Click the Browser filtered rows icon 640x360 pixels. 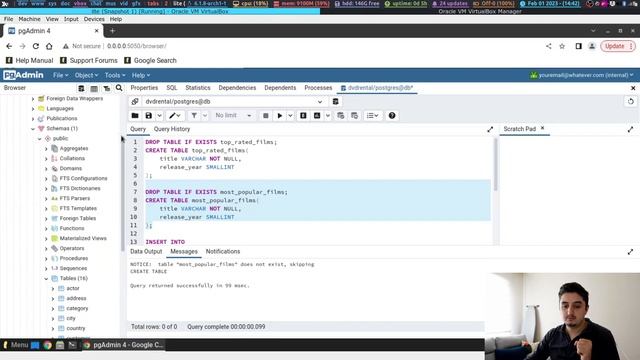tap(107, 88)
